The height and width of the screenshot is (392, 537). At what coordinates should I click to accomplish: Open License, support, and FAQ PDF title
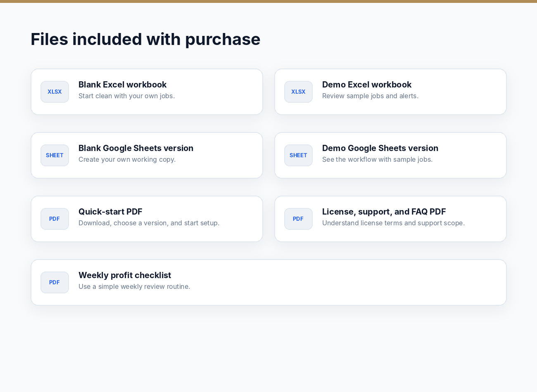click(x=384, y=212)
